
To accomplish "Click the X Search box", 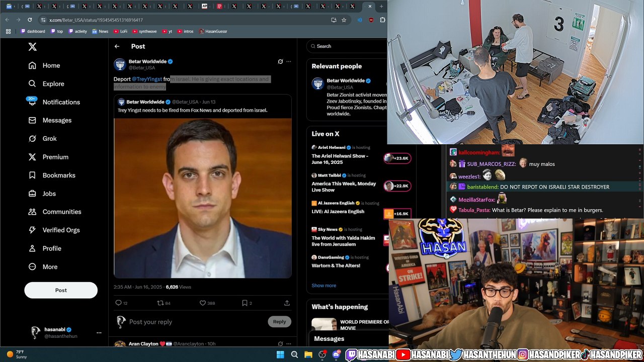I will [x=347, y=46].
